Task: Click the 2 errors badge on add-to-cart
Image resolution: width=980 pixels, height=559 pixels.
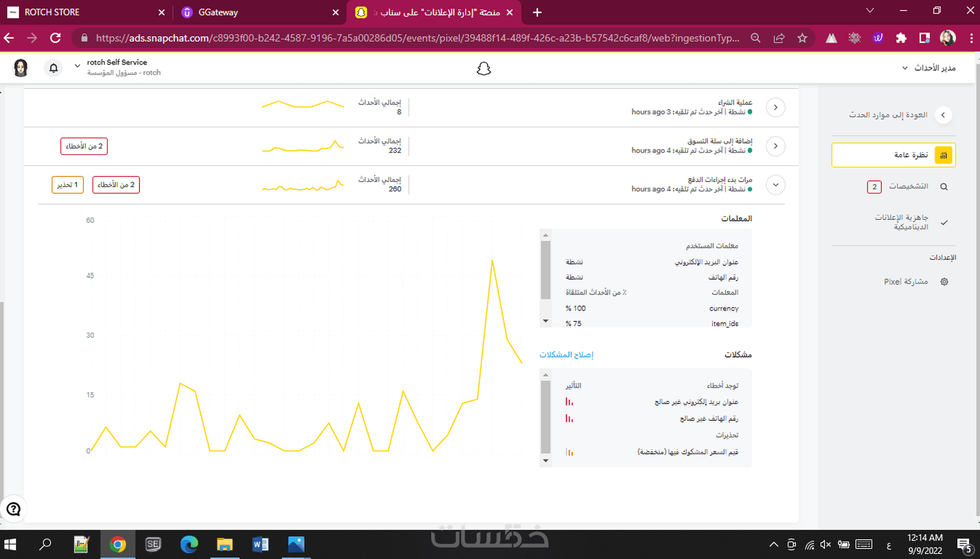Action: [x=84, y=146]
